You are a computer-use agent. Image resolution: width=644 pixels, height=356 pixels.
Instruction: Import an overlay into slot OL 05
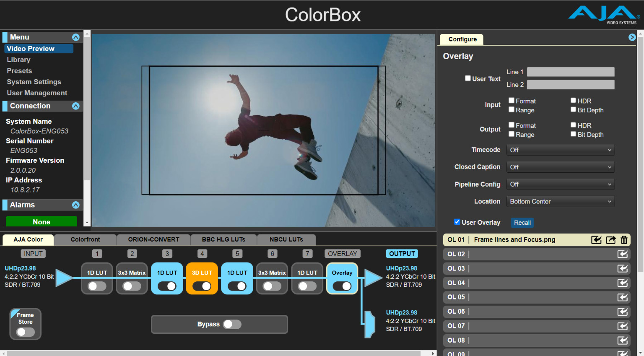(x=623, y=297)
